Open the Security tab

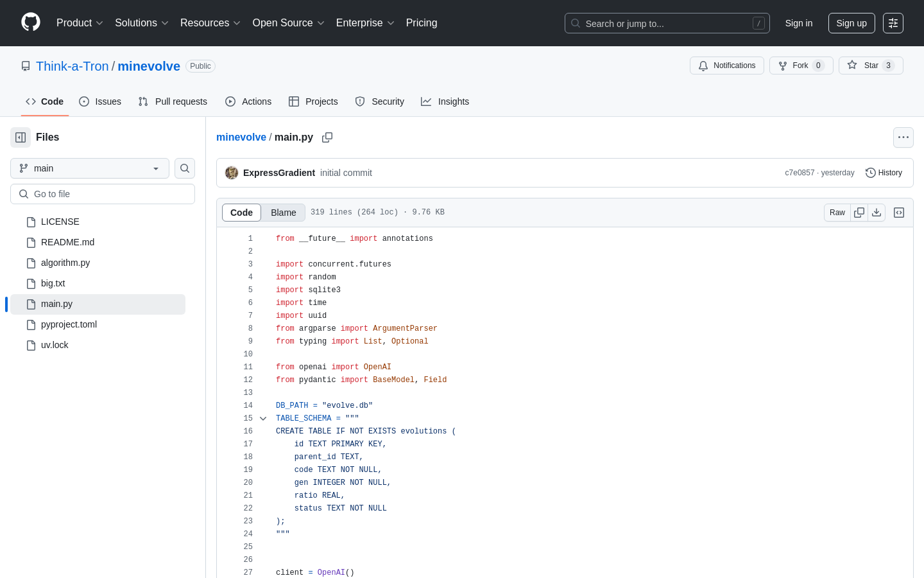coord(380,101)
